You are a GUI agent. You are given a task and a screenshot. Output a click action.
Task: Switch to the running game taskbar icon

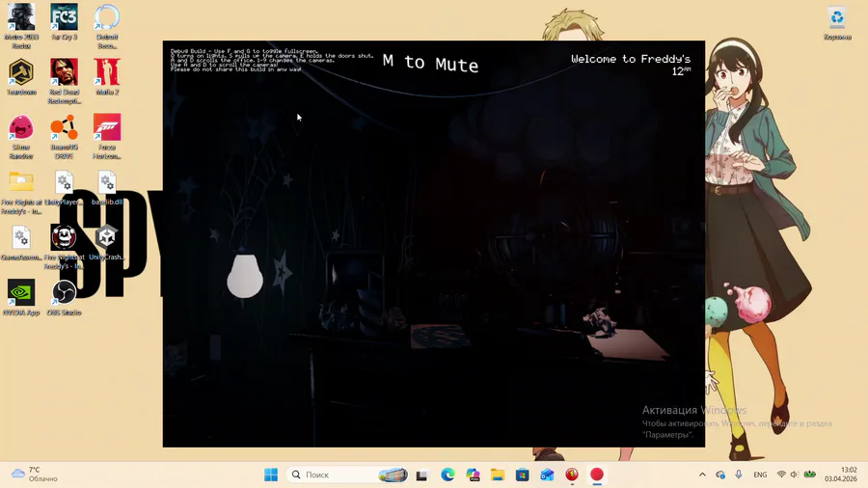click(x=572, y=474)
